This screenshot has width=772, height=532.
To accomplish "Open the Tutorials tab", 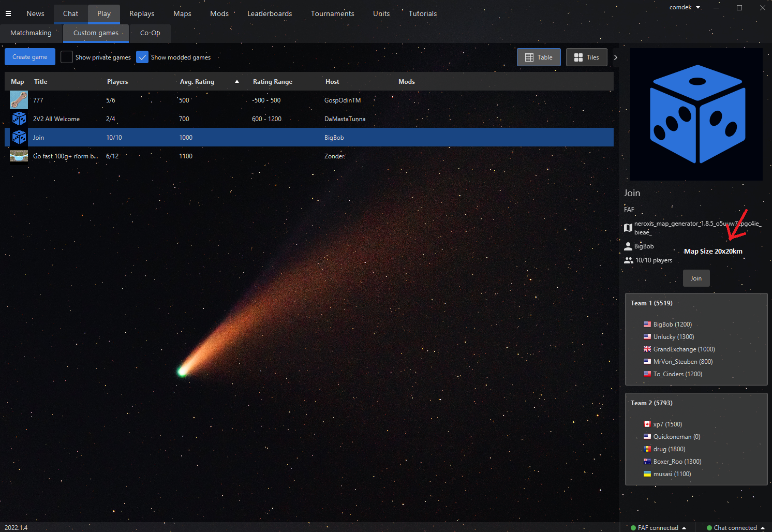I will point(423,13).
